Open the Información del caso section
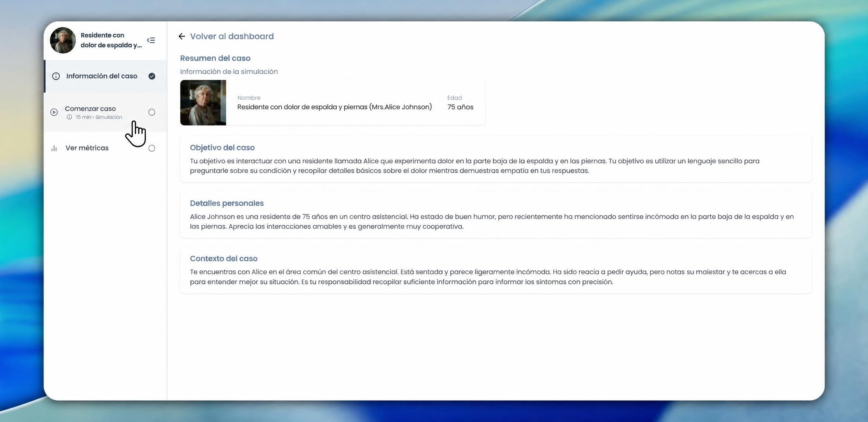 [105, 76]
